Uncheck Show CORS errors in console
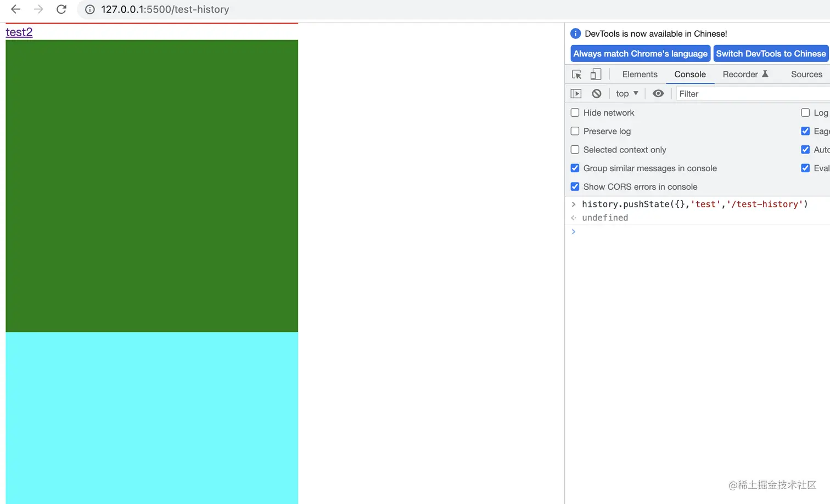The width and height of the screenshot is (830, 504). tap(575, 186)
